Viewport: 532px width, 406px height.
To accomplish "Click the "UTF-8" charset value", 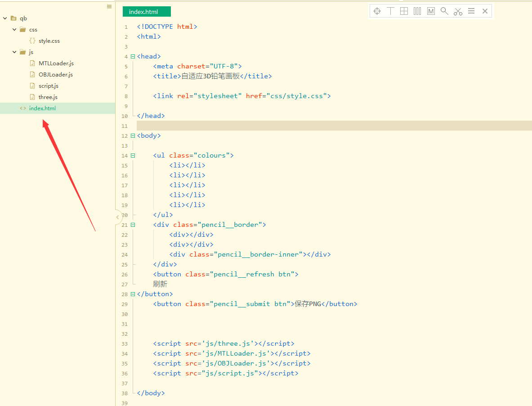I will [x=224, y=66].
